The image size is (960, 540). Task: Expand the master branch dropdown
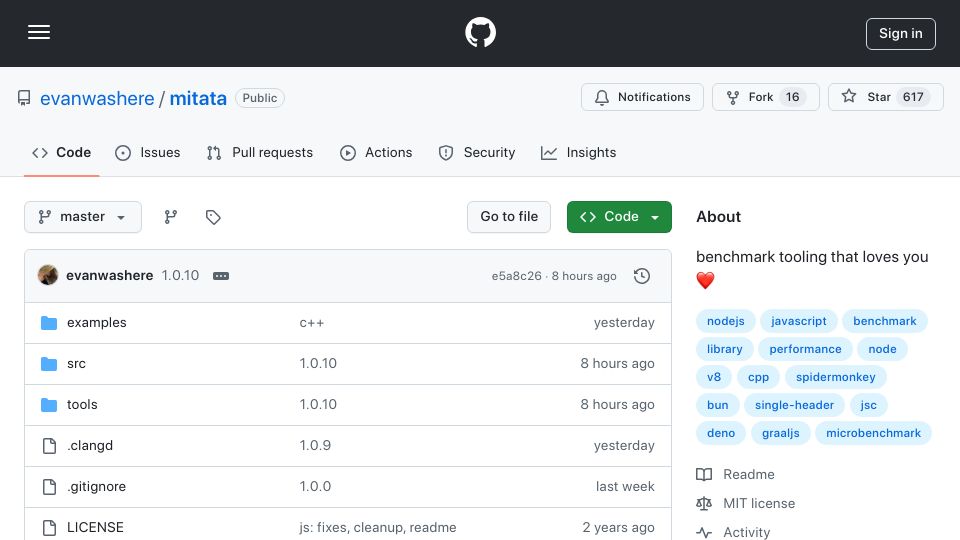[x=83, y=217]
